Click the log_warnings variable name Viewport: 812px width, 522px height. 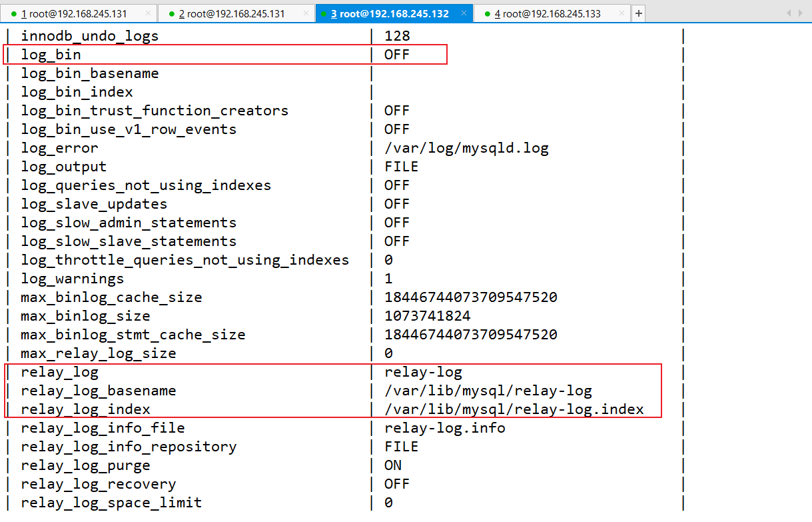(72, 279)
